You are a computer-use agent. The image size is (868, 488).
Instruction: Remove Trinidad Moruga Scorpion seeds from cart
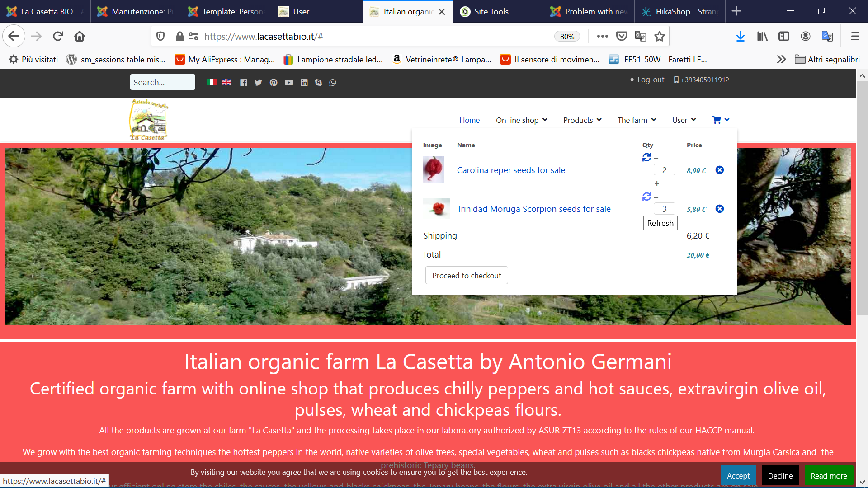[x=720, y=209]
